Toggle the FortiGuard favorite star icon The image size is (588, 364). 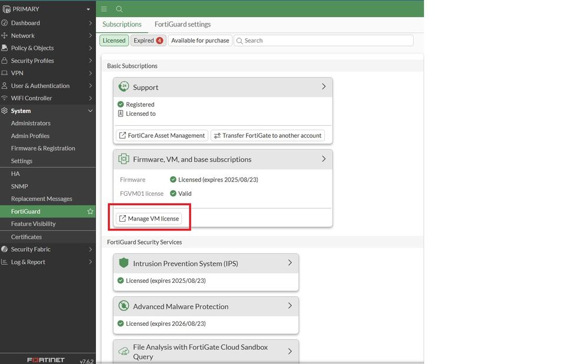pyautogui.click(x=91, y=211)
